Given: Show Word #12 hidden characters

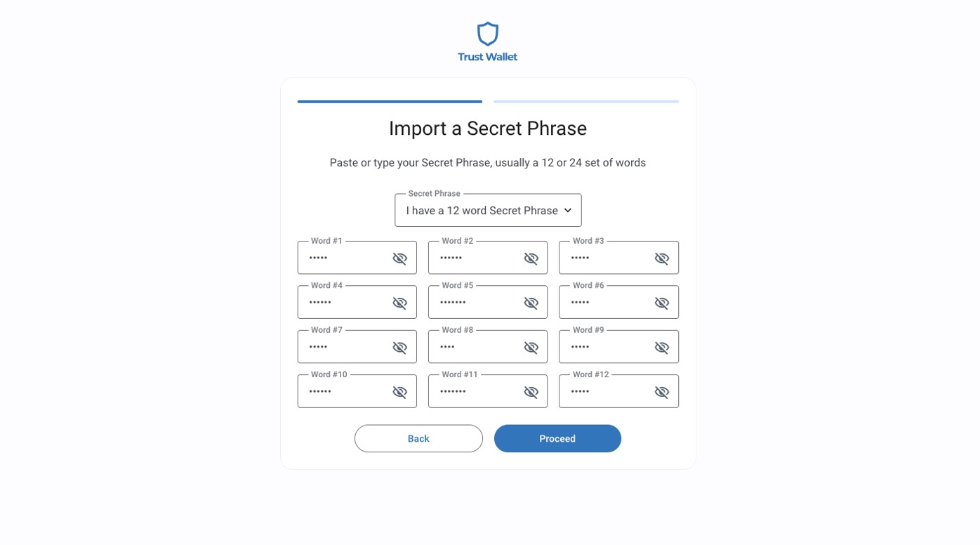Looking at the screenshot, I should 662,392.
